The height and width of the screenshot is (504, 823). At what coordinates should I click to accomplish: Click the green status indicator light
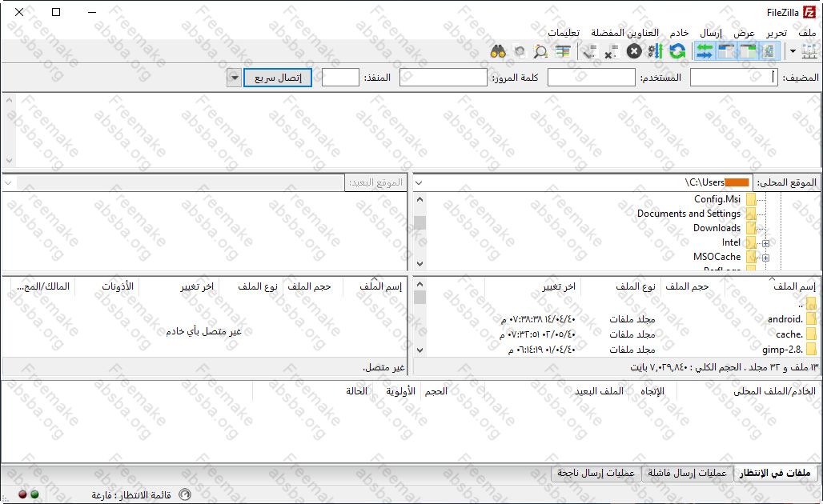34,494
